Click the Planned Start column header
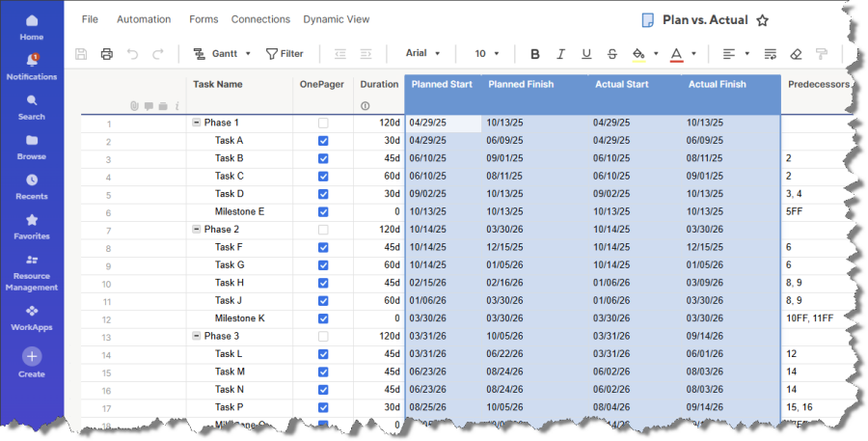 tap(443, 95)
